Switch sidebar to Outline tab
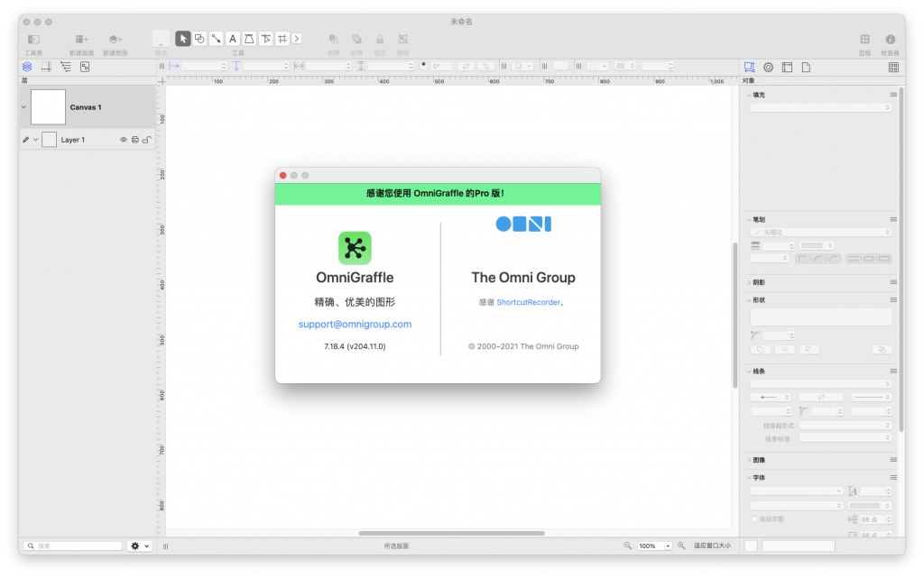 click(x=65, y=67)
